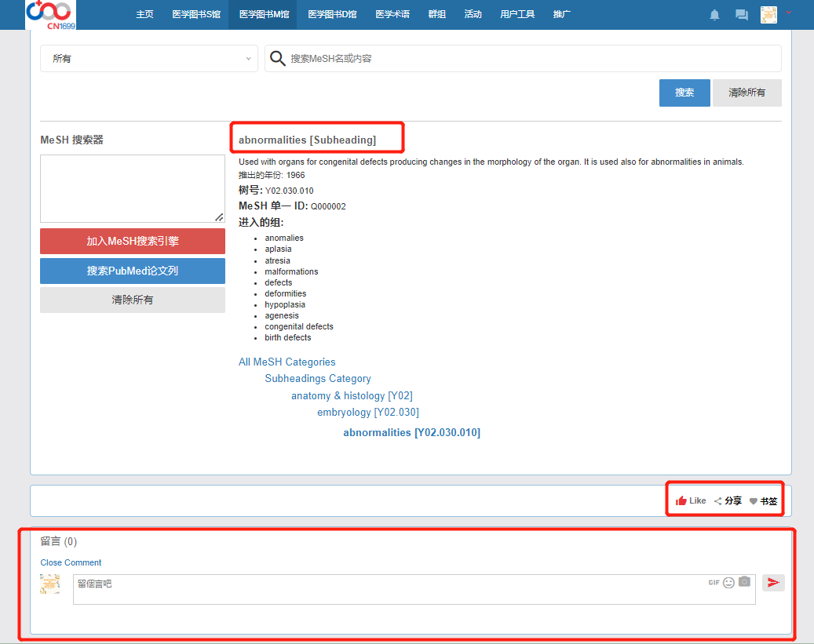Attach a photo using the camera icon
The width and height of the screenshot is (814, 644).
pos(744,582)
